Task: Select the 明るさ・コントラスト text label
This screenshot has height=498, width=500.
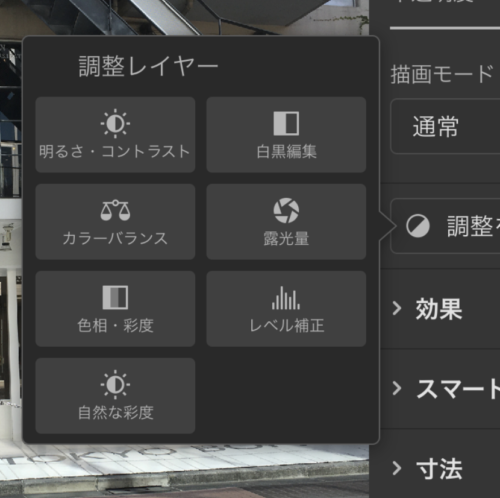Action: click(114, 151)
